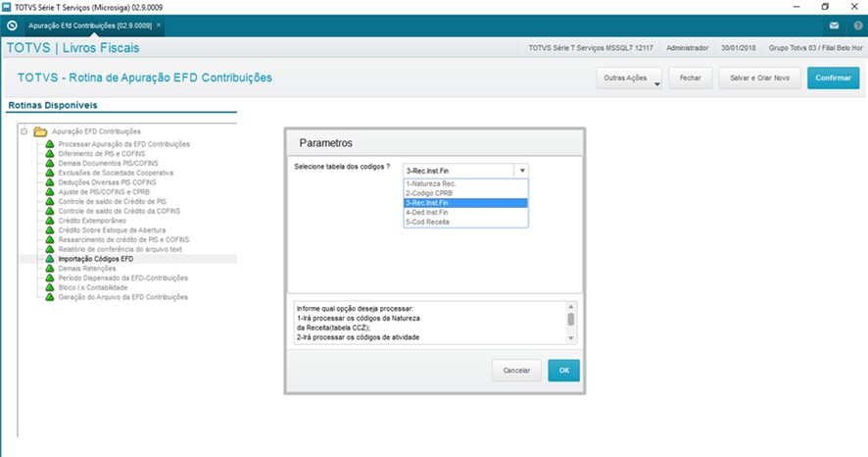Click green icon beside Geração do Arquivo

pyautogui.click(x=50, y=297)
